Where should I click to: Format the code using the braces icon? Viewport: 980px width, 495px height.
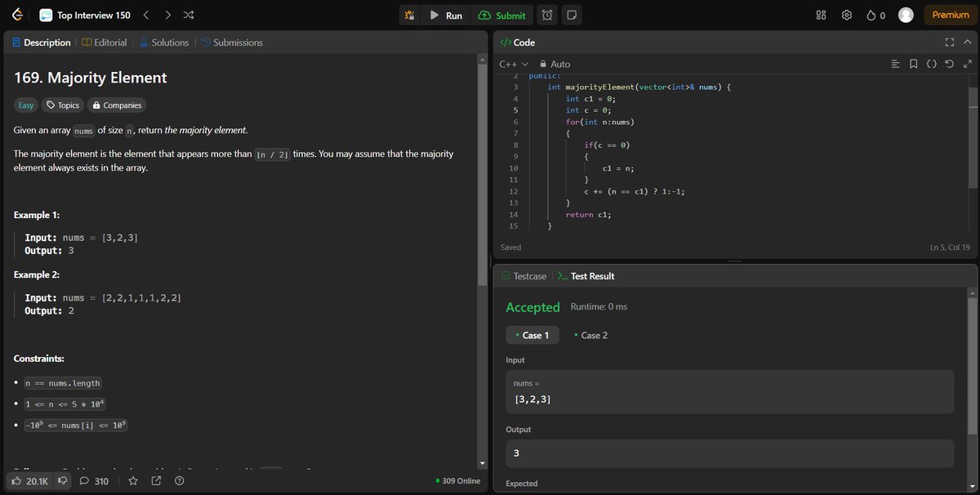931,64
